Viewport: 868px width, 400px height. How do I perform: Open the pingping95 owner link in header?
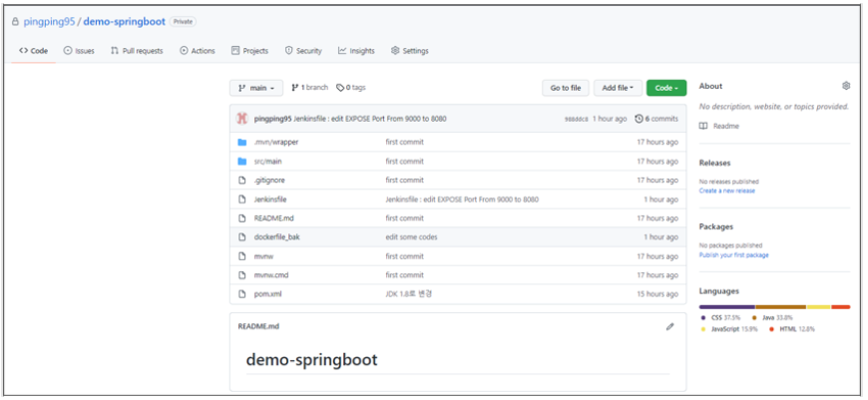point(49,22)
